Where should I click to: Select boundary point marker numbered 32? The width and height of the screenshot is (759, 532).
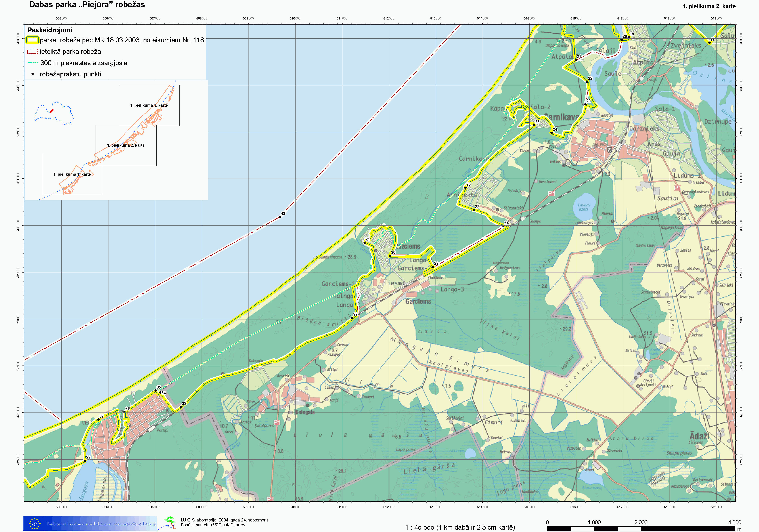click(x=352, y=318)
